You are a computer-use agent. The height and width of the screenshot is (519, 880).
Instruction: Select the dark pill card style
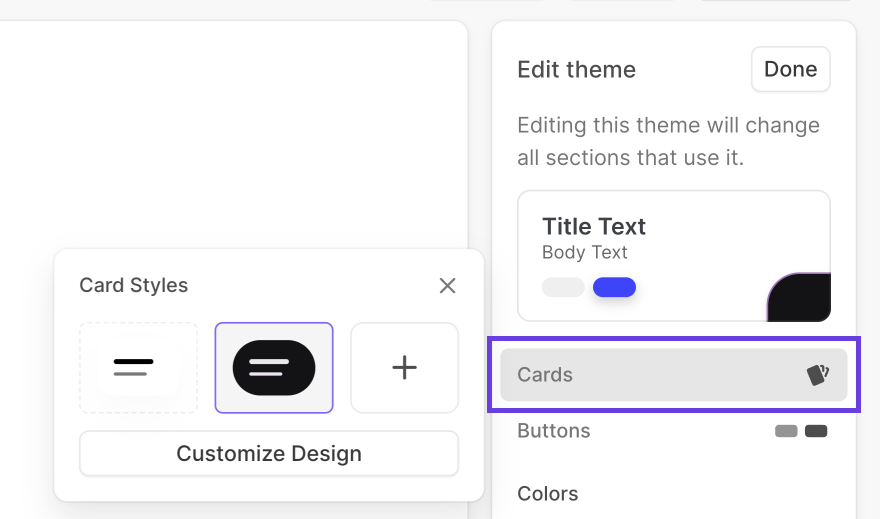(274, 367)
